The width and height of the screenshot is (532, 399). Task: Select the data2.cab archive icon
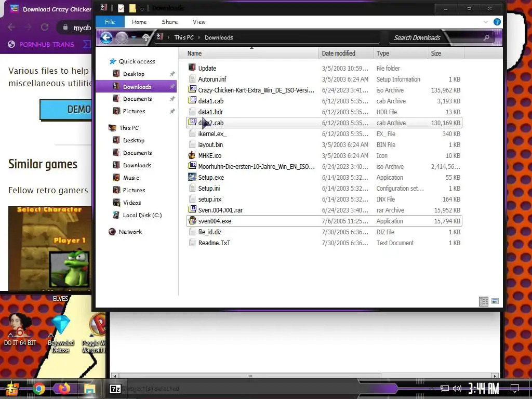tap(192, 122)
